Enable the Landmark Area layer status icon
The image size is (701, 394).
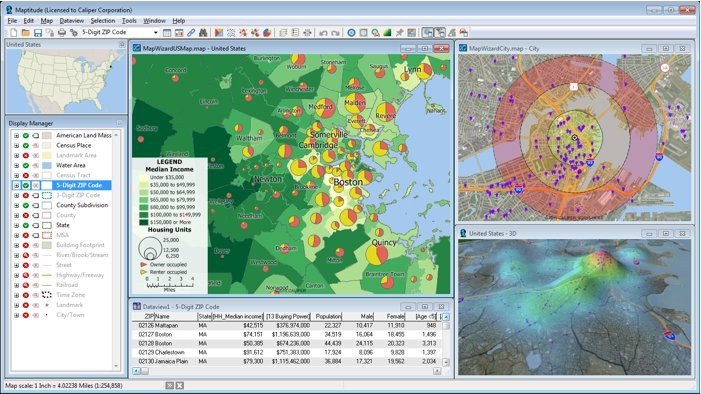pyautogui.click(x=26, y=155)
